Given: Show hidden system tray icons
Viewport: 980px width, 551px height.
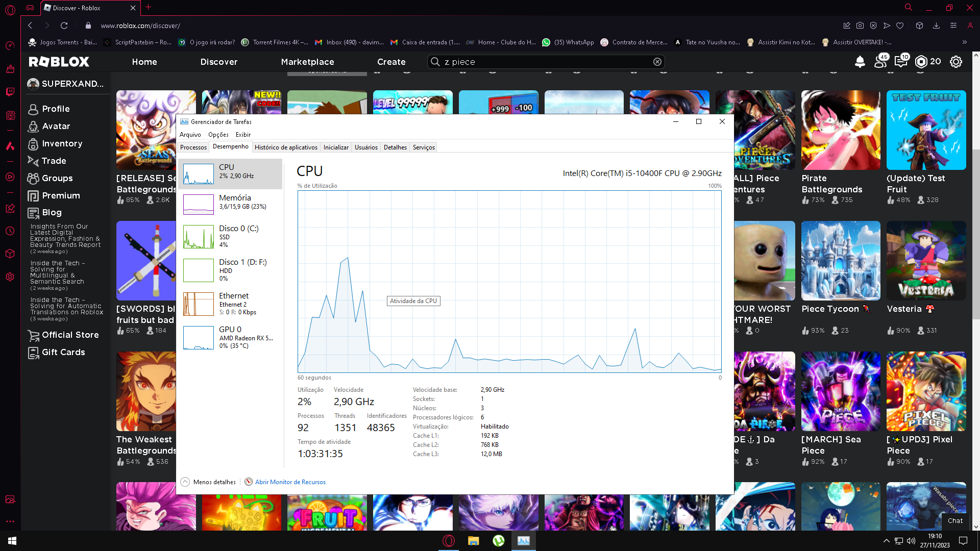Looking at the screenshot, I should pos(887,541).
